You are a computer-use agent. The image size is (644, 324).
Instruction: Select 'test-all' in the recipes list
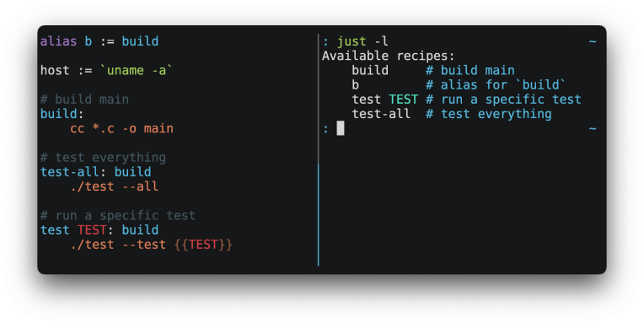tap(381, 114)
